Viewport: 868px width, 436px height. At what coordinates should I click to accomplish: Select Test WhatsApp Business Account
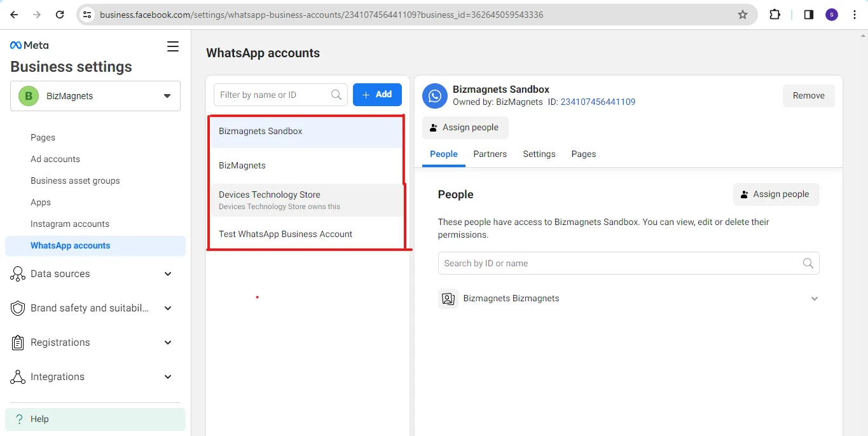point(307,234)
